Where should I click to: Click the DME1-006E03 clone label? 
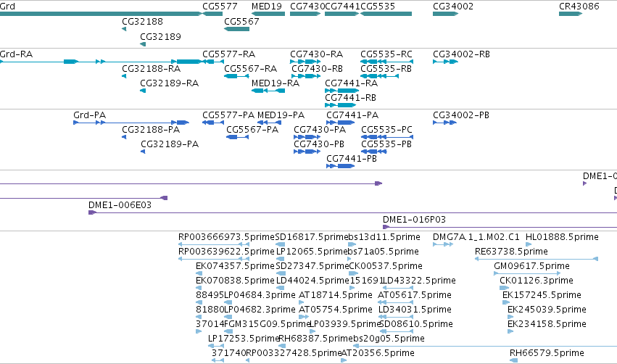120,204
